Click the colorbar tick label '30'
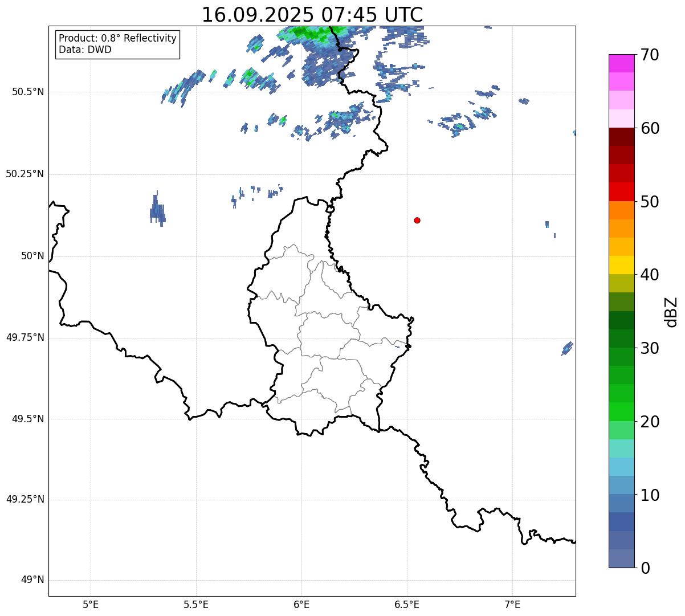 coord(650,348)
